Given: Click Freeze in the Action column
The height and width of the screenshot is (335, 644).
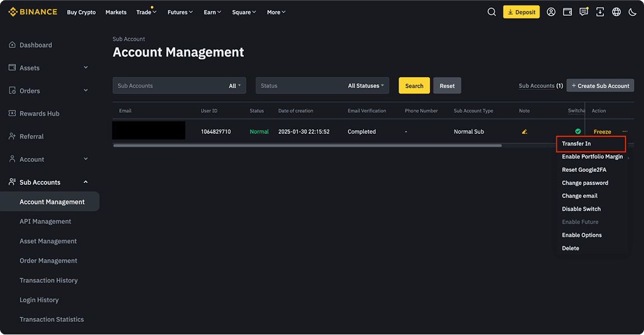Looking at the screenshot, I should [x=602, y=131].
